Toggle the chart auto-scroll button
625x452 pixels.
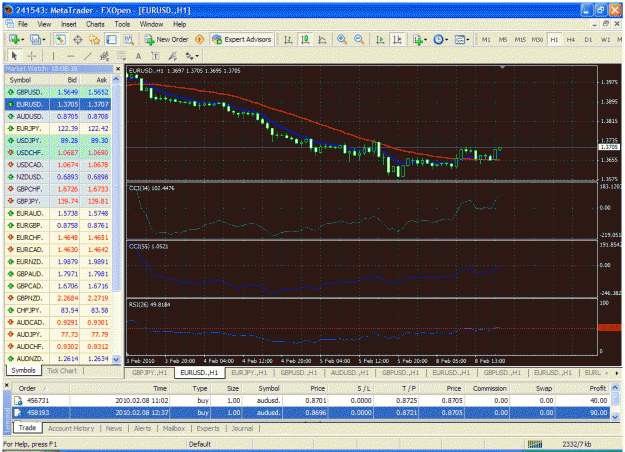[x=380, y=39]
